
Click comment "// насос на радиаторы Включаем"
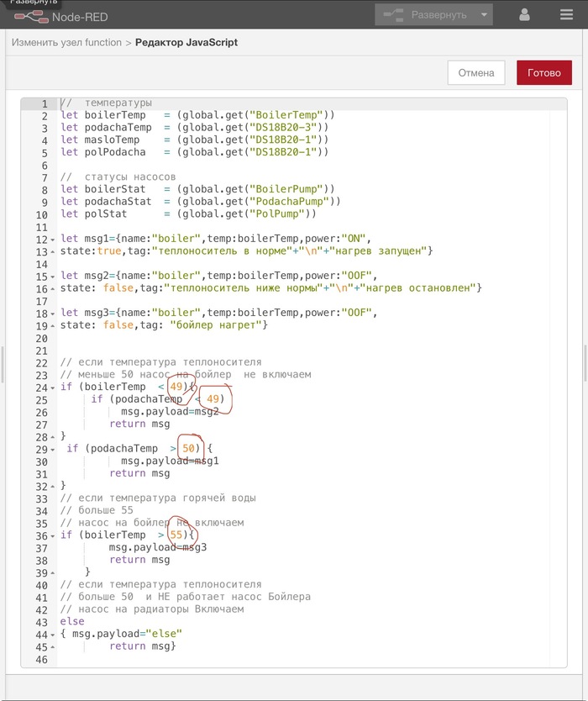(152, 609)
